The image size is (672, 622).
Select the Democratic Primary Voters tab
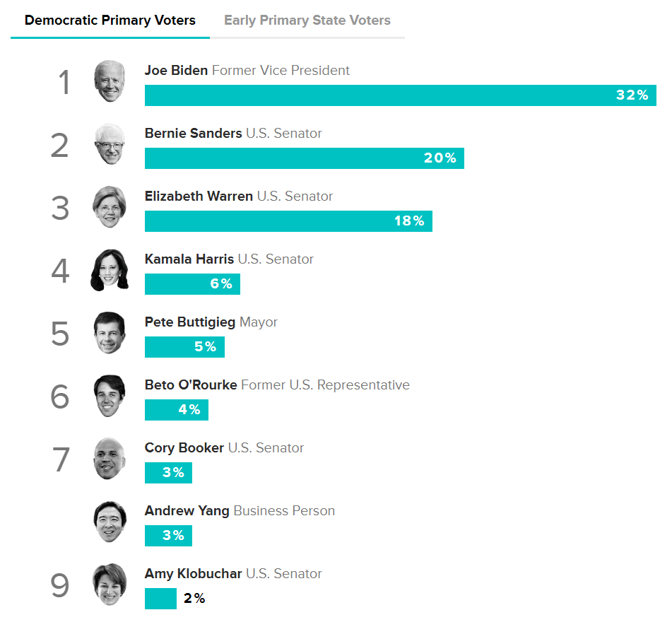(x=110, y=20)
